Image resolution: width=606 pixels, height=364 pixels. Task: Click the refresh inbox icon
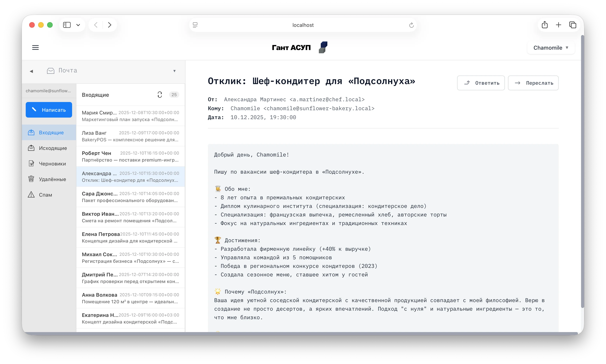160,95
